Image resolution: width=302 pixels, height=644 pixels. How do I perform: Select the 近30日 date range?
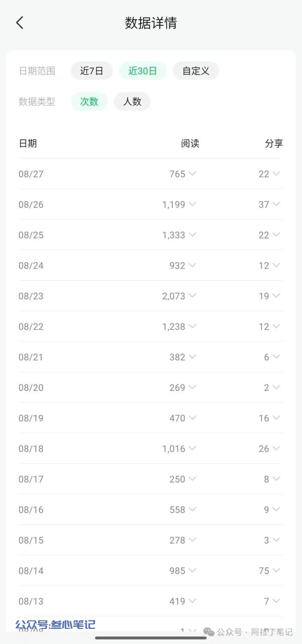pos(143,71)
